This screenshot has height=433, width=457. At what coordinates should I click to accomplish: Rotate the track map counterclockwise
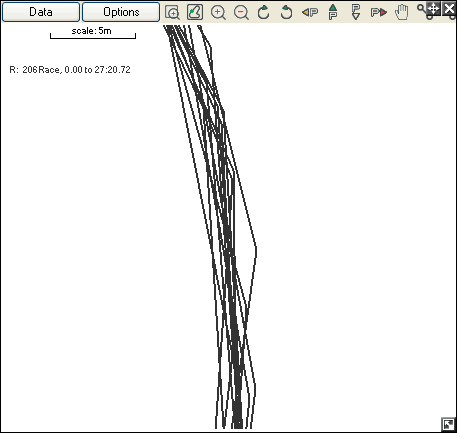tap(286, 12)
